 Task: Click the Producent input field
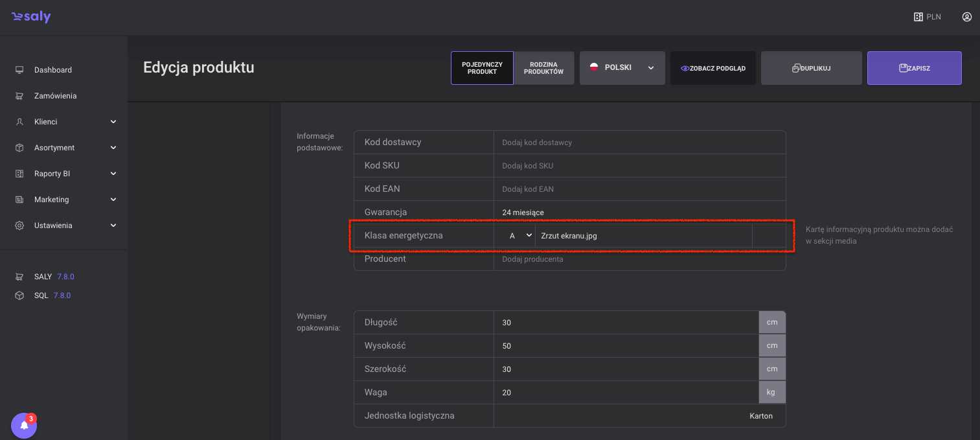(x=638, y=259)
